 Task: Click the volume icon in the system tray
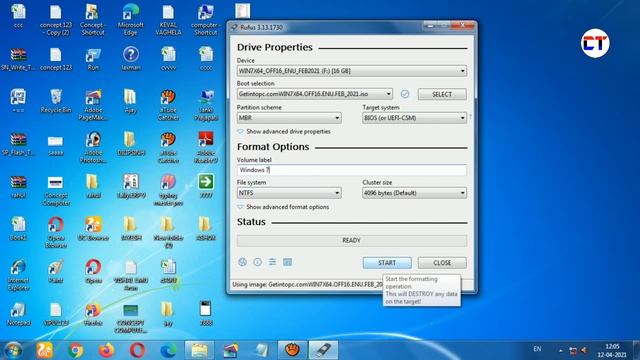[x=584, y=350]
